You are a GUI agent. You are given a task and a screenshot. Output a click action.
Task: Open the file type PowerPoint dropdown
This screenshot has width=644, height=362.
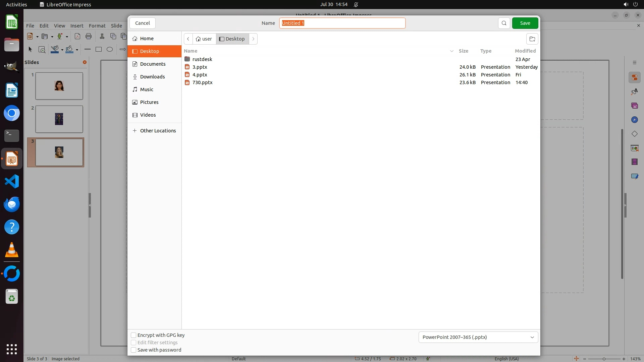pos(478,337)
